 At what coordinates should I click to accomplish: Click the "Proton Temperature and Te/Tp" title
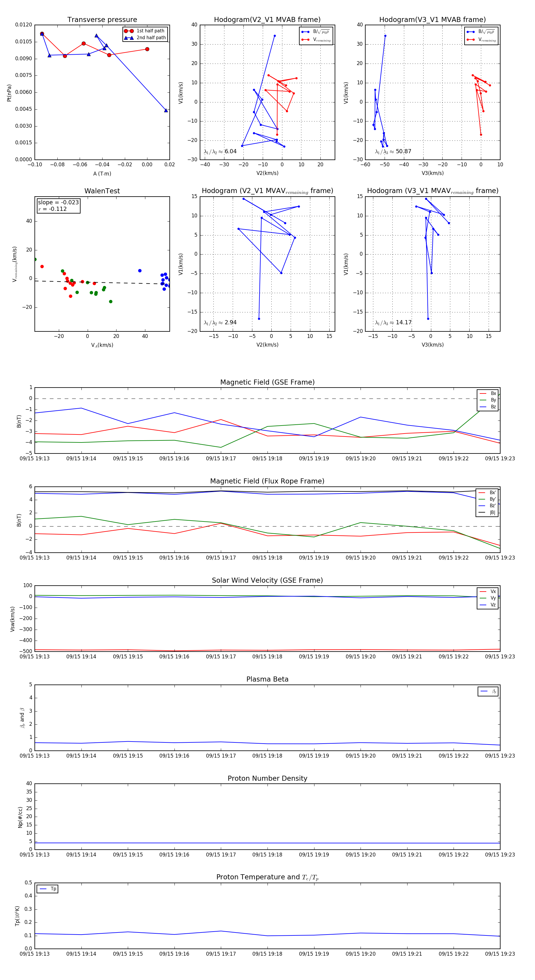click(x=267, y=877)
